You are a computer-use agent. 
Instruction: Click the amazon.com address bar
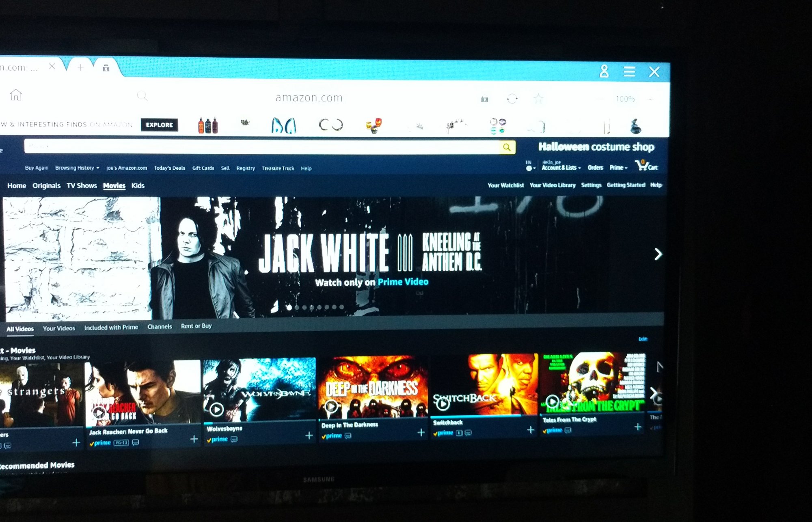309,98
